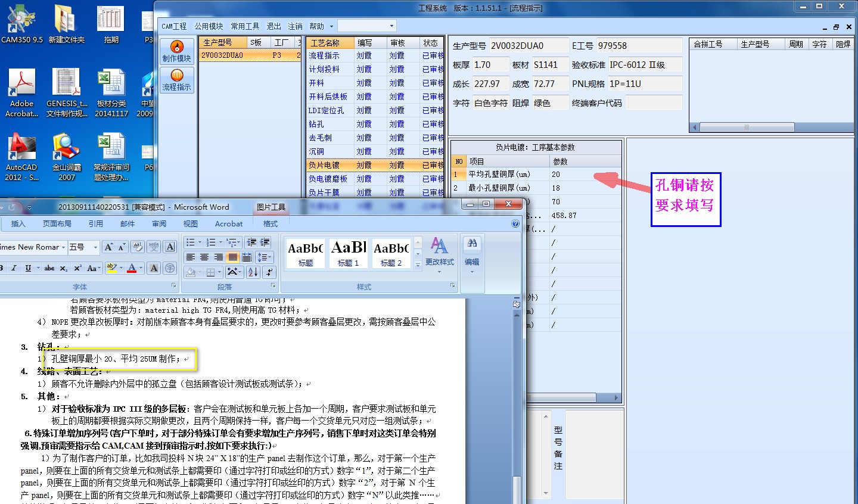
Task: Click the sort A-Z icon
Action: [253, 272]
